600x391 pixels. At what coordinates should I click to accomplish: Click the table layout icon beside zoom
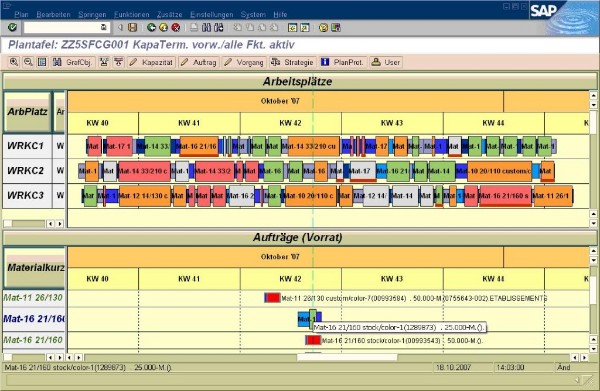(42, 62)
